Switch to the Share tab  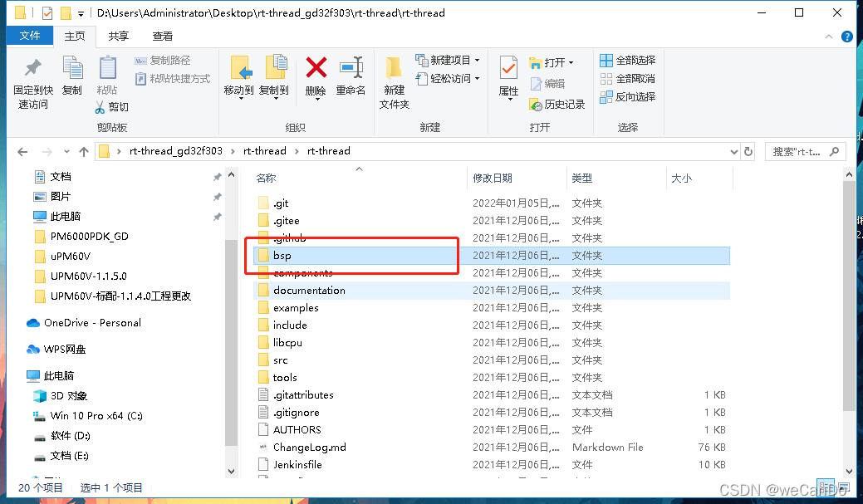tap(118, 37)
